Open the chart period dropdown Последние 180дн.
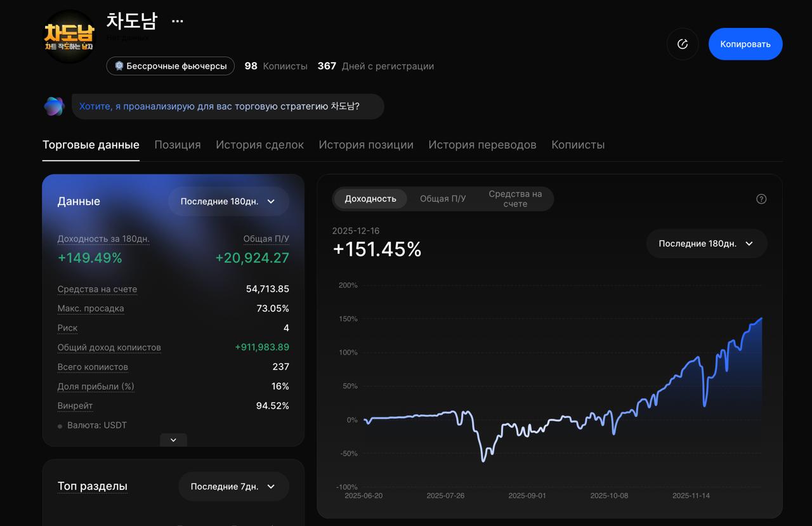The width and height of the screenshot is (812, 526). (x=706, y=244)
